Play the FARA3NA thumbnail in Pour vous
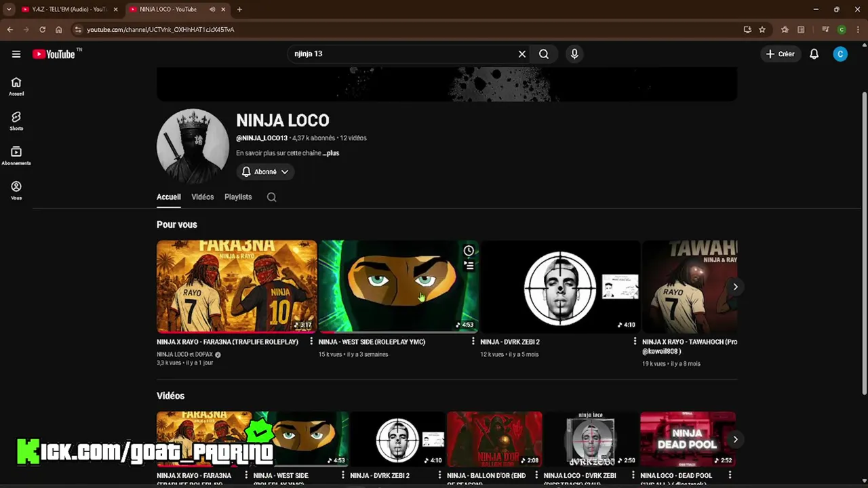 237,286
